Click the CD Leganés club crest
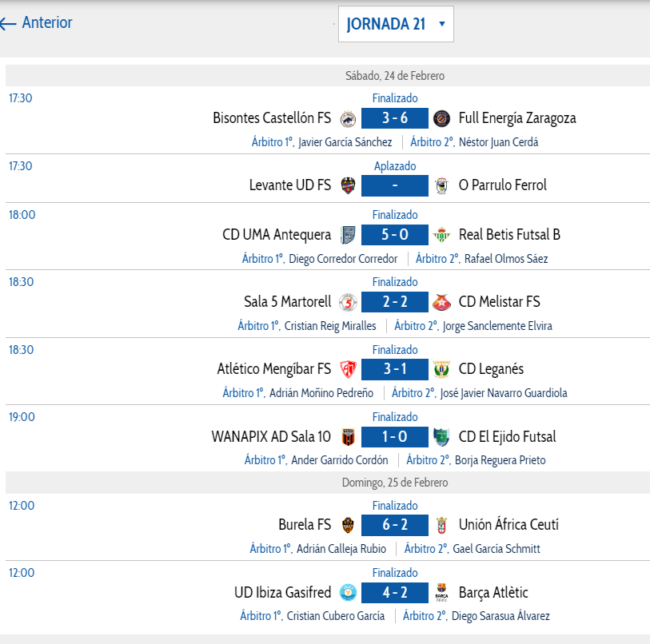The image size is (650, 644). [441, 369]
